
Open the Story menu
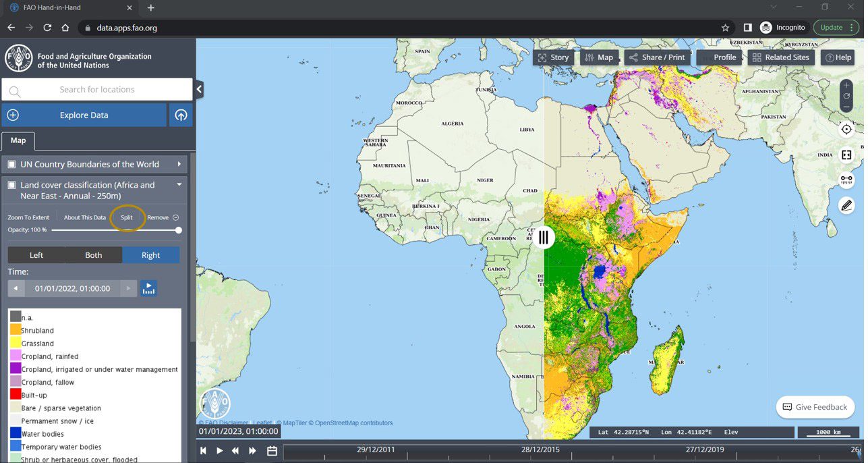(x=553, y=57)
